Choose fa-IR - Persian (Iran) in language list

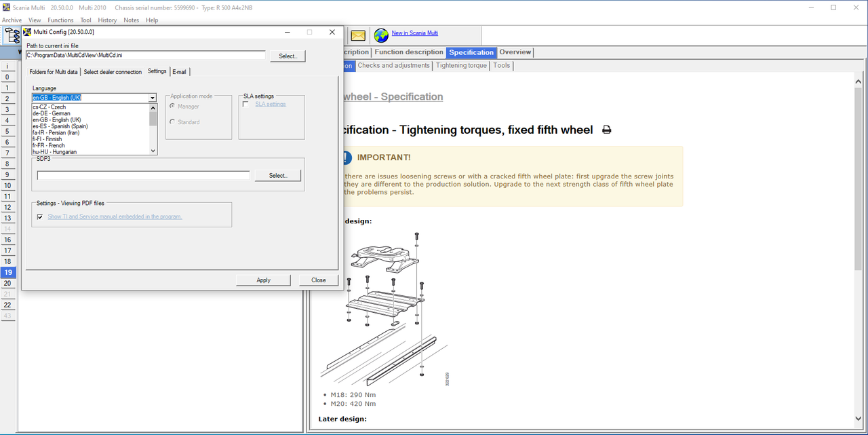click(x=56, y=132)
